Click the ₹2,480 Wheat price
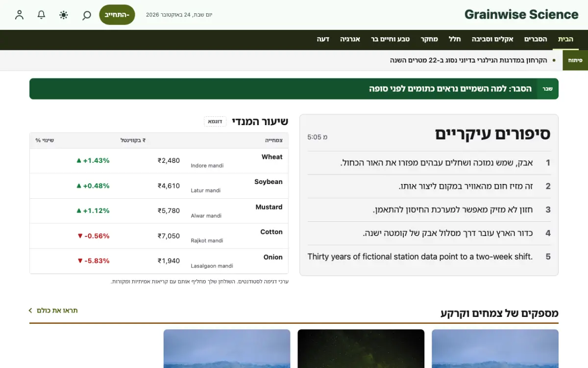 click(x=169, y=160)
